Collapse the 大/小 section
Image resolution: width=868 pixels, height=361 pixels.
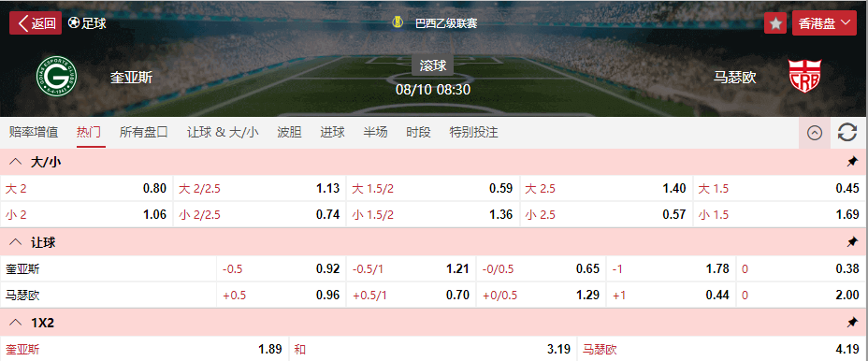point(17,162)
